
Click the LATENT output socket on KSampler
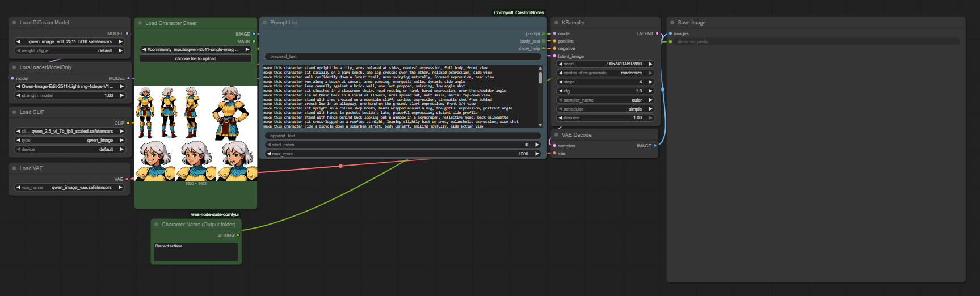point(657,33)
